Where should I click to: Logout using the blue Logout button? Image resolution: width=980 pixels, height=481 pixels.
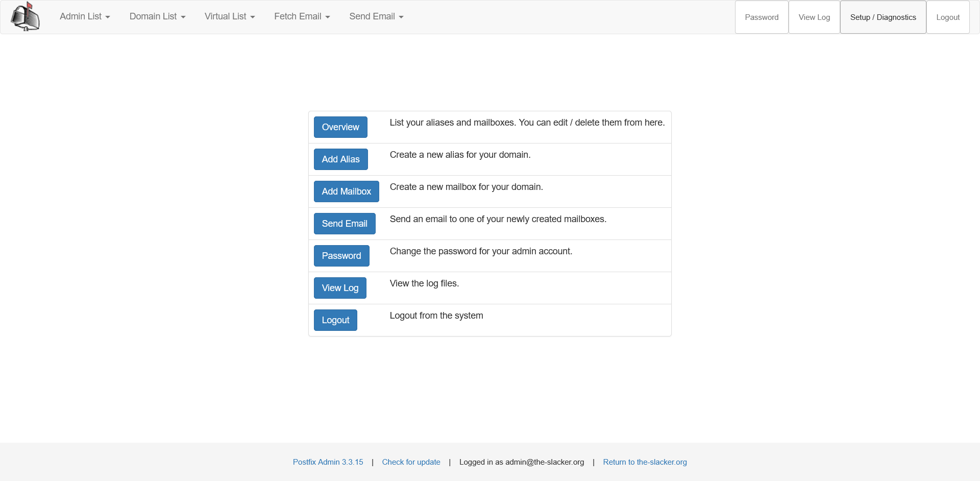[x=335, y=320]
